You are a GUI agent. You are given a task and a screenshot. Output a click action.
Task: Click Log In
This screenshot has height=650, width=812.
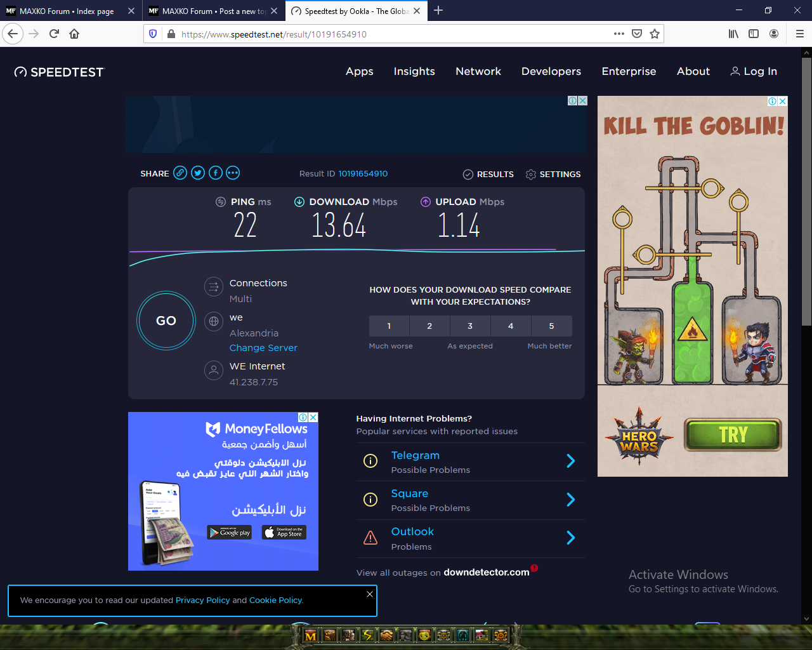tap(754, 72)
